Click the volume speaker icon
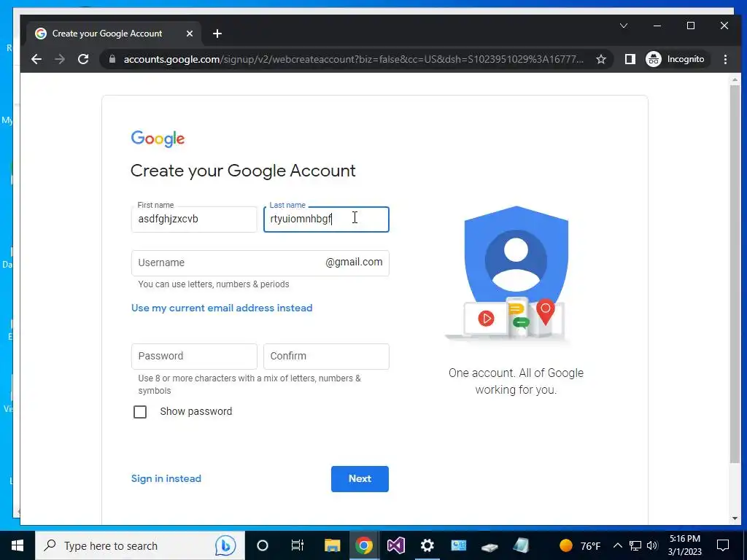The height and width of the screenshot is (560, 747). 652,545
